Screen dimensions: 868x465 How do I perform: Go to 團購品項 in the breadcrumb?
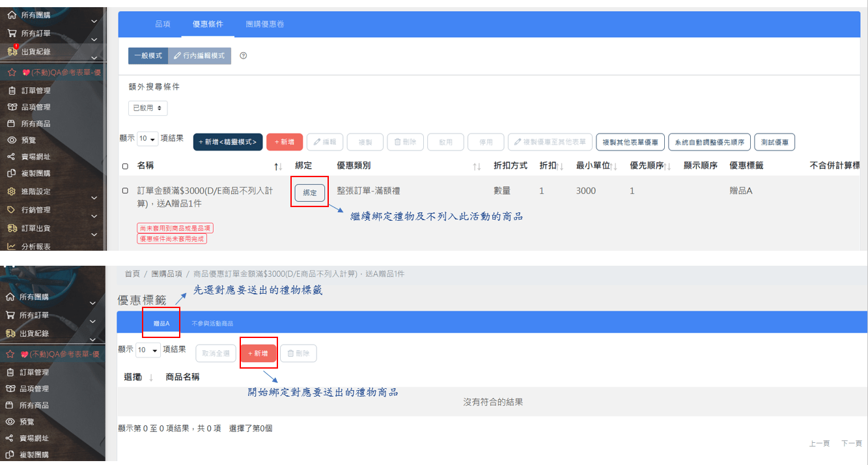166,274
